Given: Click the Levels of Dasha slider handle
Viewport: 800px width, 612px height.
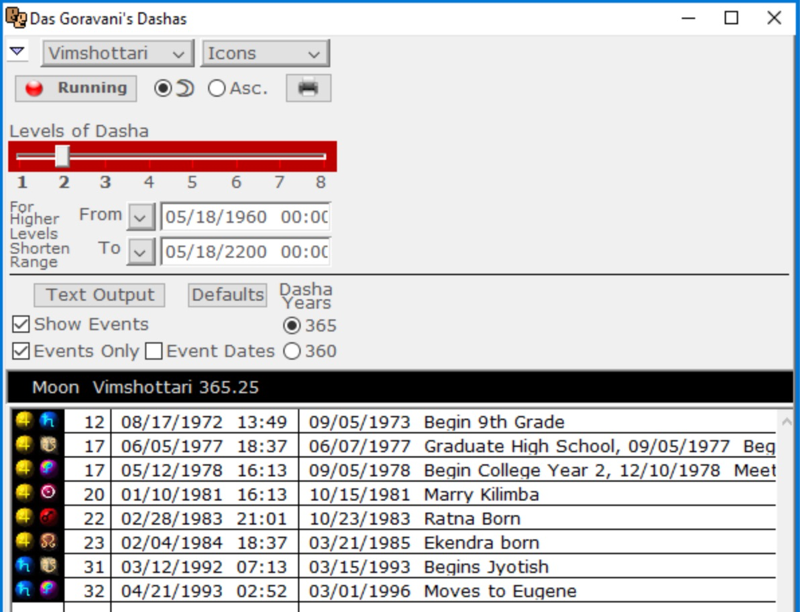Looking at the screenshot, I should point(62,156).
